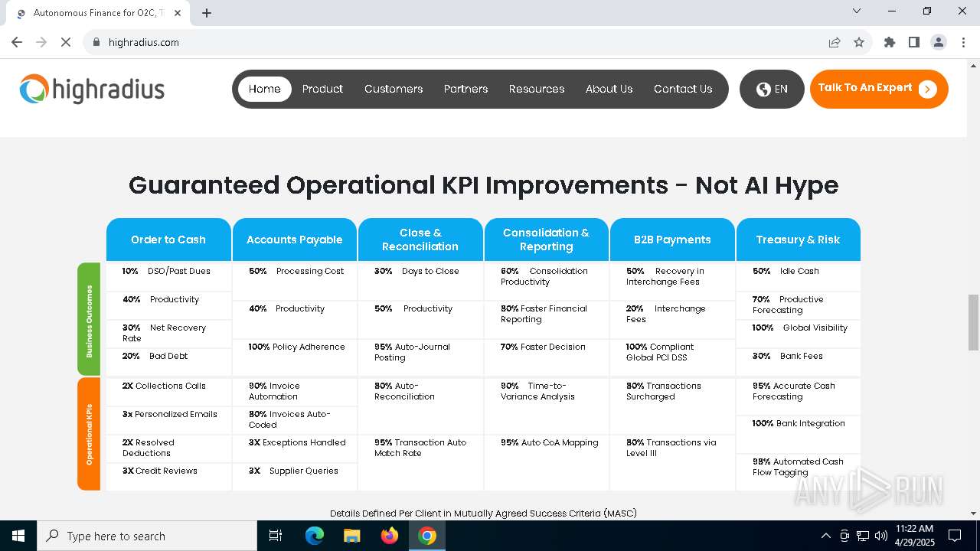Viewport: 980px width, 551px height.
Task: Open File Explorer from the taskbar
Action: click(x=352, y=536)
